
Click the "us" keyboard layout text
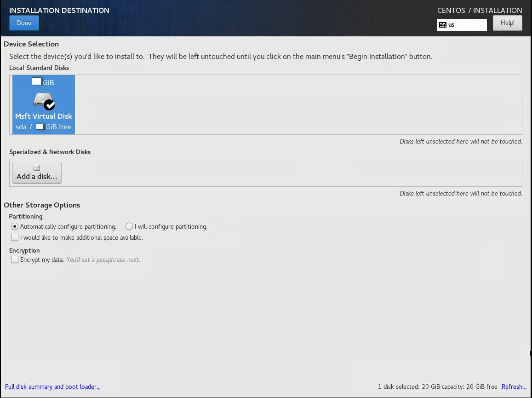click(452, 25)
